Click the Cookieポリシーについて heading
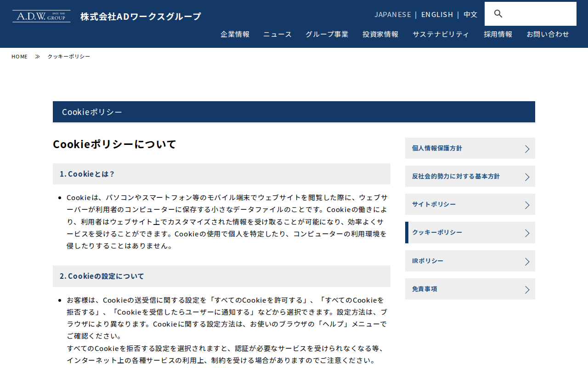Screen dimensions: 588x368 pyautogui.click(x=114, y=144)
